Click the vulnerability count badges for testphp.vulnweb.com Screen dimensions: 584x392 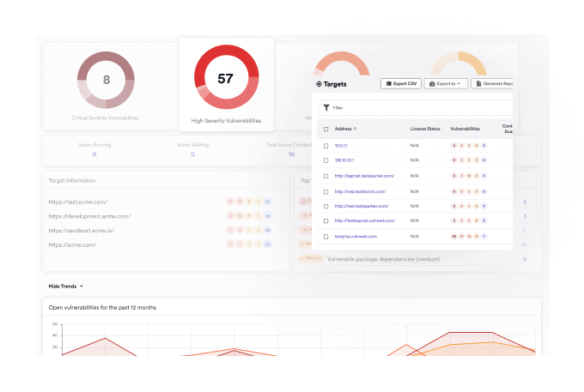tap(469, 236)
